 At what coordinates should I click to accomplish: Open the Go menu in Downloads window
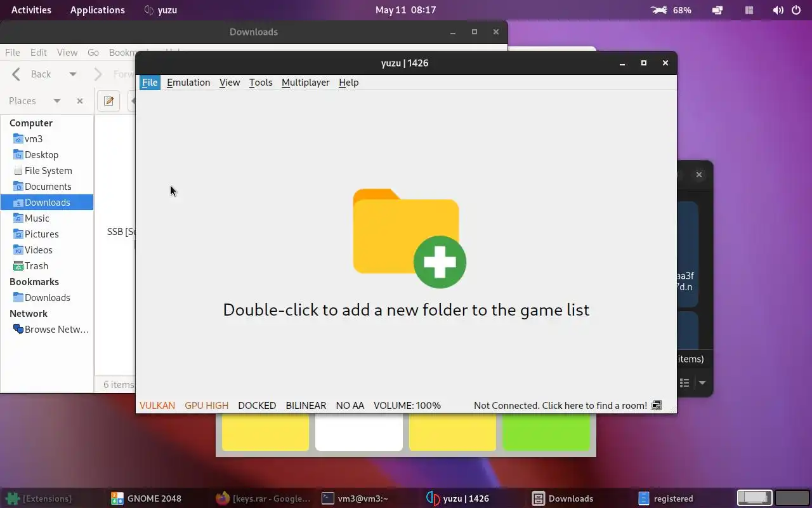[93, 53]
